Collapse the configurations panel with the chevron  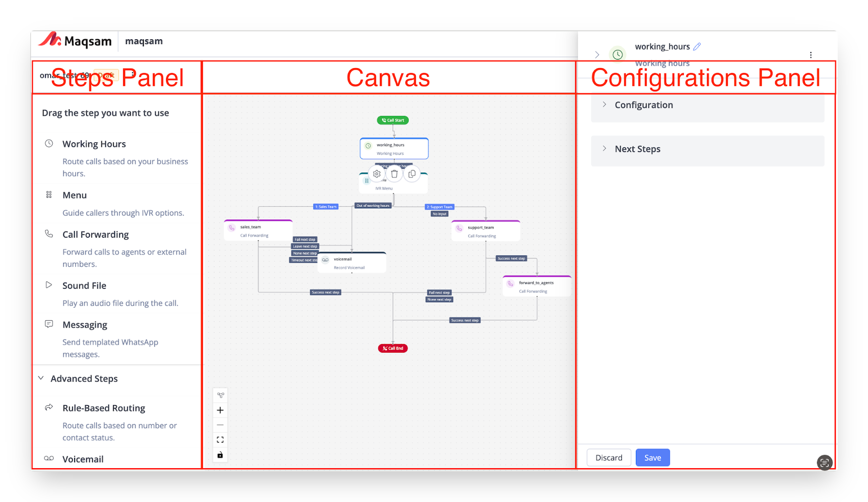point(597,54)
